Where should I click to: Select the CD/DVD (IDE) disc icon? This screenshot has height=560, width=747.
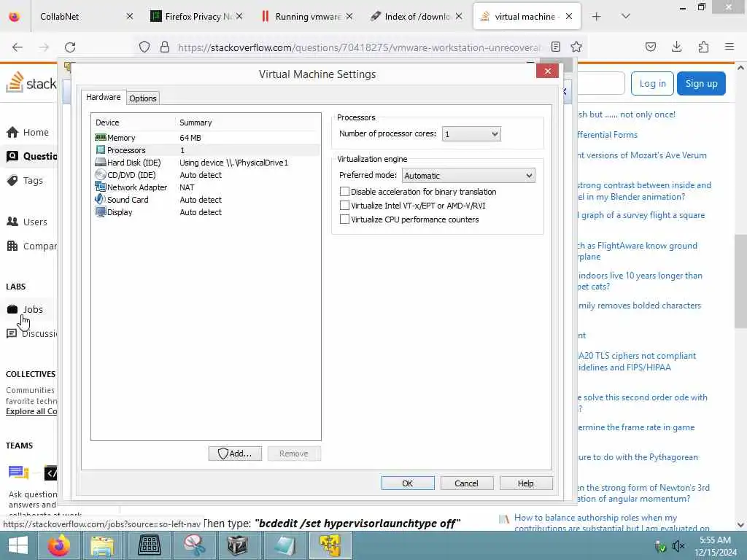101,175
